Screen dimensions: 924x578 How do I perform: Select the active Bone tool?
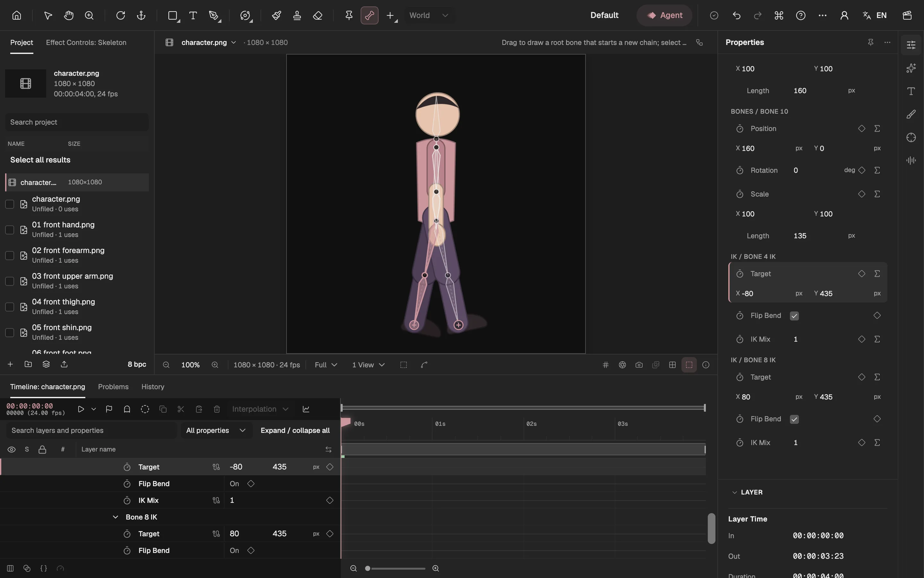click(x=370, y=15)
